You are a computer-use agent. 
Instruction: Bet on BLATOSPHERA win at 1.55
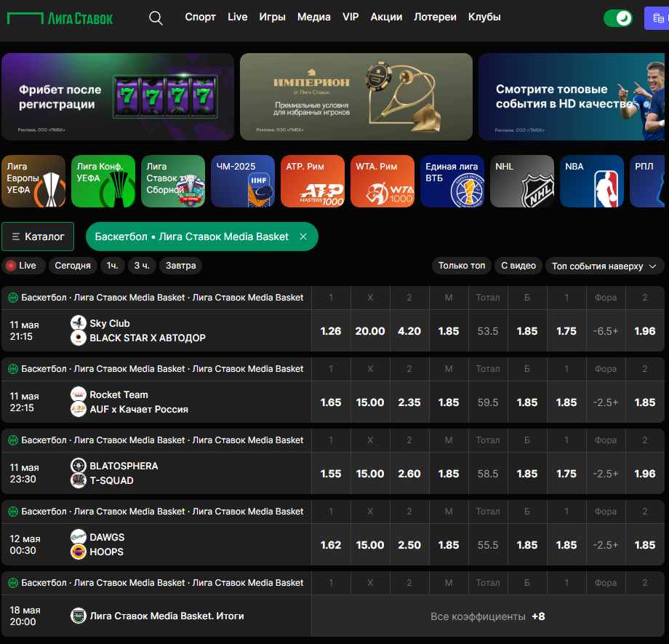(331, 474)
